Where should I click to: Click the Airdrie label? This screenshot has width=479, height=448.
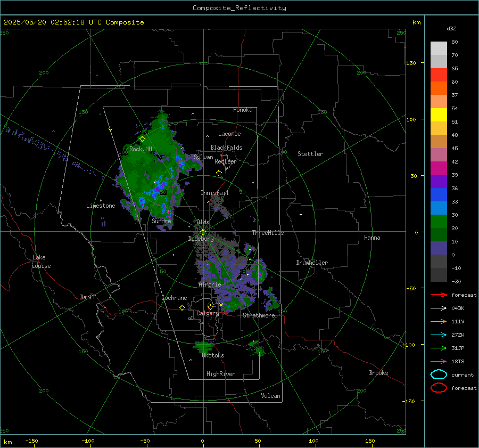point(210,284)
